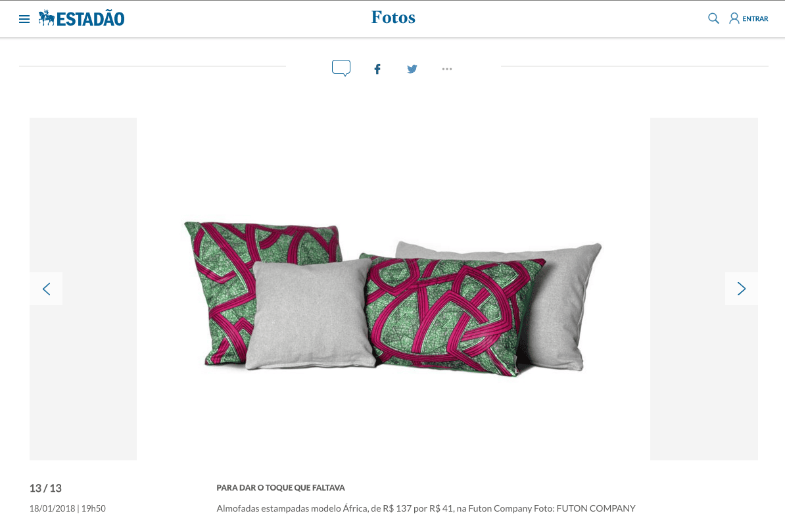Click the photo caption about Almofadas estampadas
Viewport: 785px width, 532px height.
(x=426, y=508)
